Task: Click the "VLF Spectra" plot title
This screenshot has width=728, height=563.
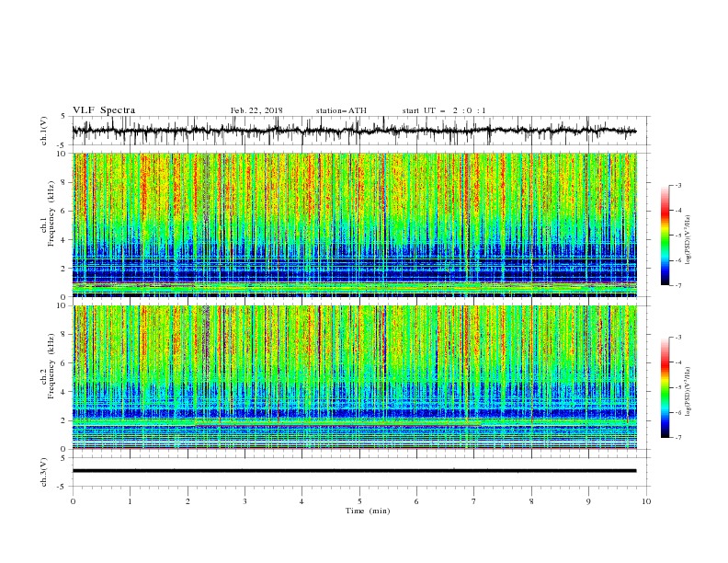Action: pos(104,110)
